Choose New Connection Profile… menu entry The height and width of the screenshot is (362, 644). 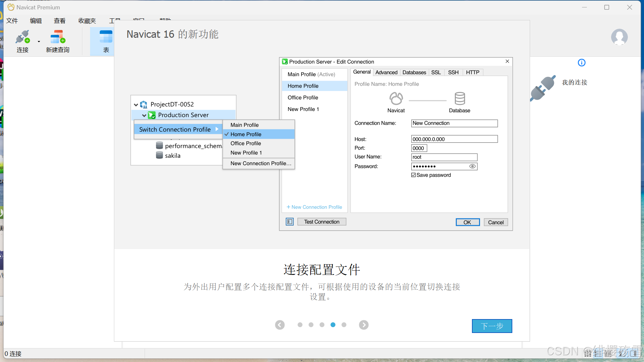259,163
